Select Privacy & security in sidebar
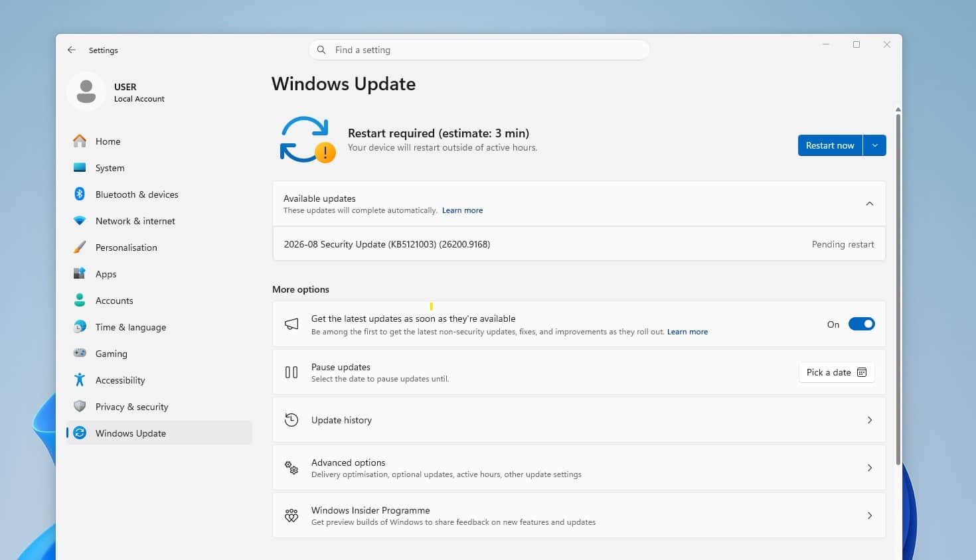The height and width of the screenshot is (560, 976). coord(159,407)
